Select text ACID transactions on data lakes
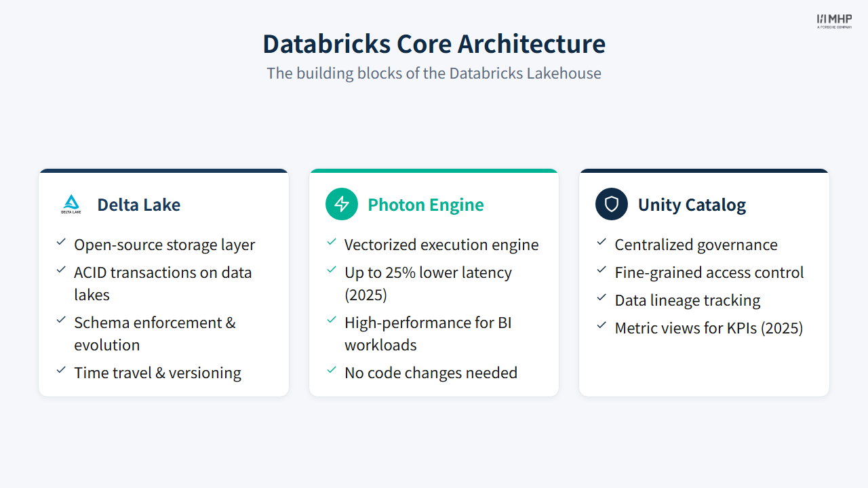 (x=163, y=283)
